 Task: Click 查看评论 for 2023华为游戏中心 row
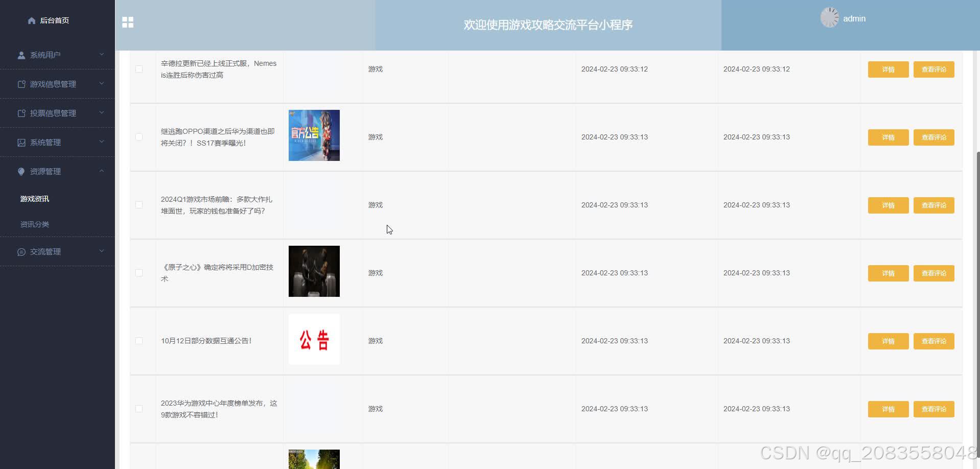[x=934, y=409]
